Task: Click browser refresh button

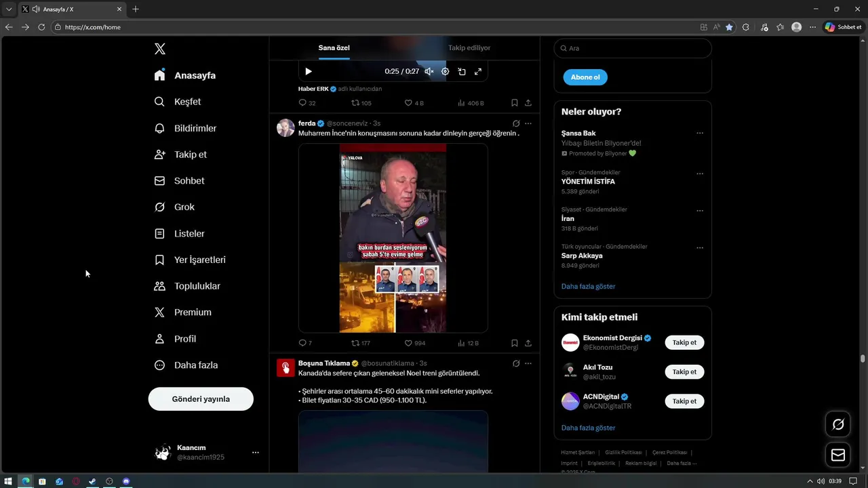Action: 41,27
